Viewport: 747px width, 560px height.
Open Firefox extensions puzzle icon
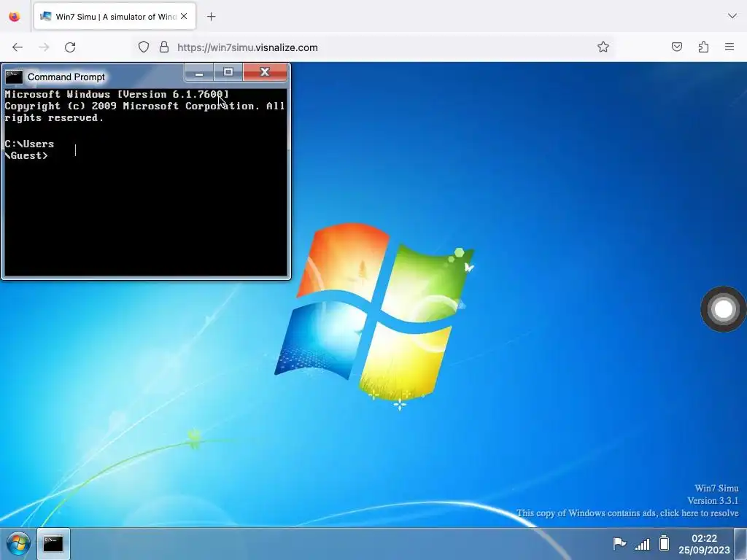coord(703,47)
